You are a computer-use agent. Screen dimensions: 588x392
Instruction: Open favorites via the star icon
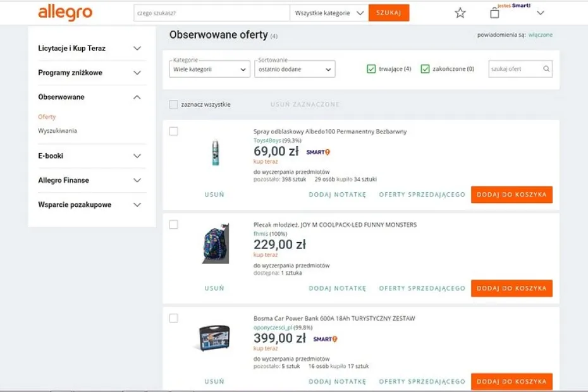point(460,13)
